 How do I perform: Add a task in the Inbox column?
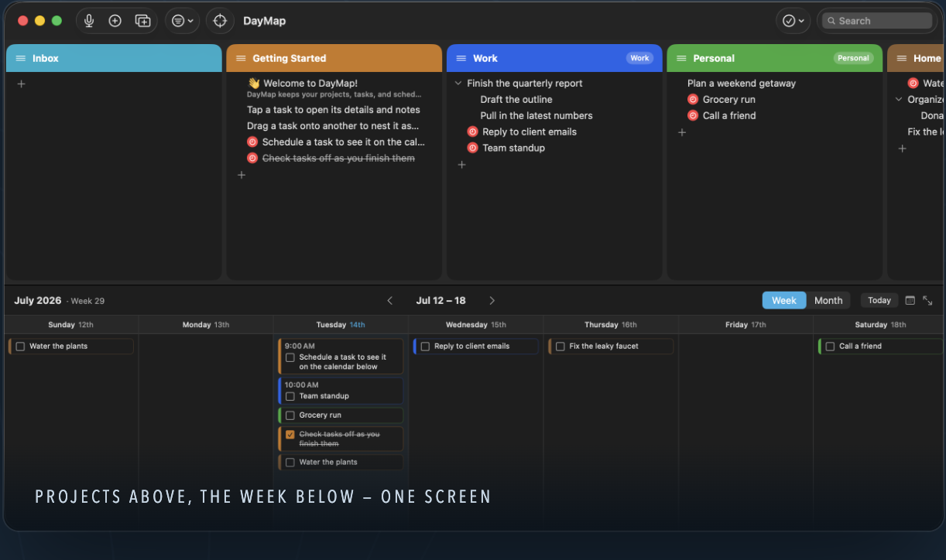click(21, 84)
